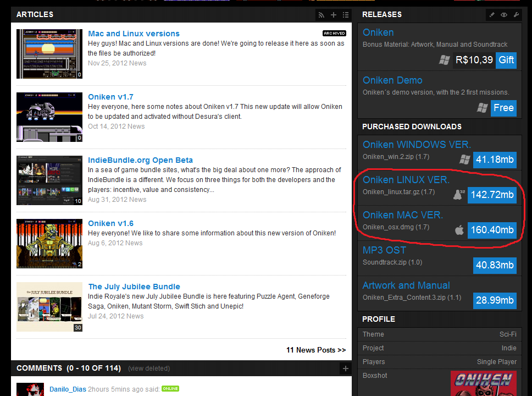Open Oniken MAC VER. link
The image size is (532, 396).
coord(403,215)
